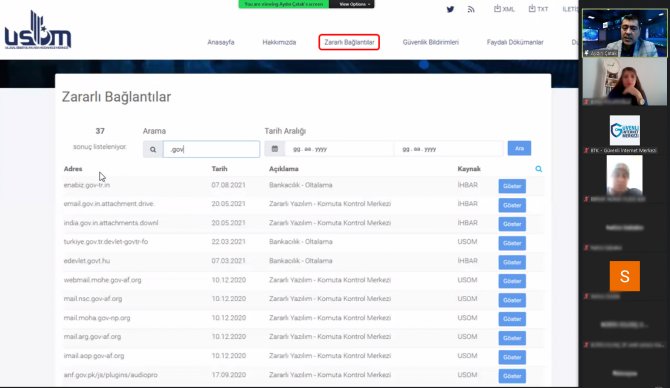Click the blue search icon in table header
The width and height of the screenshot is (670, 388).
[538, 169]
